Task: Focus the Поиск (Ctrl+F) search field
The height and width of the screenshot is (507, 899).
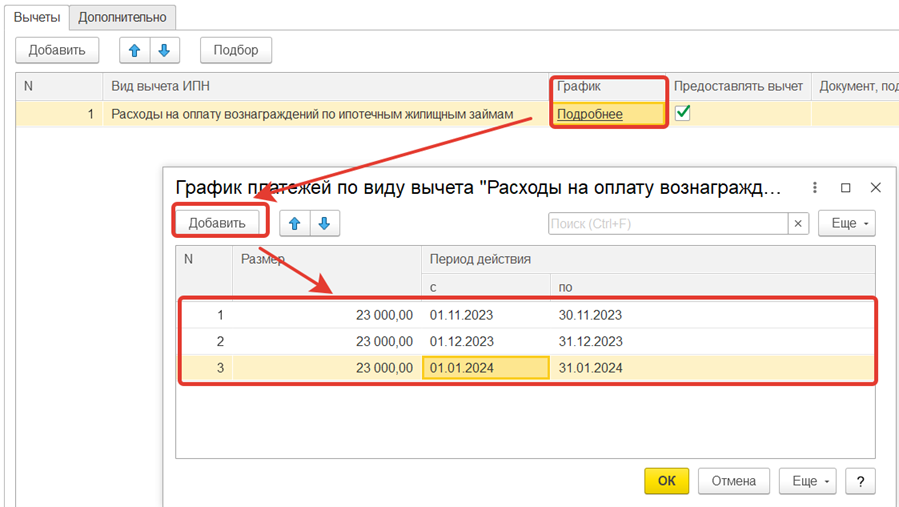Action: click(x=668, y=223)
